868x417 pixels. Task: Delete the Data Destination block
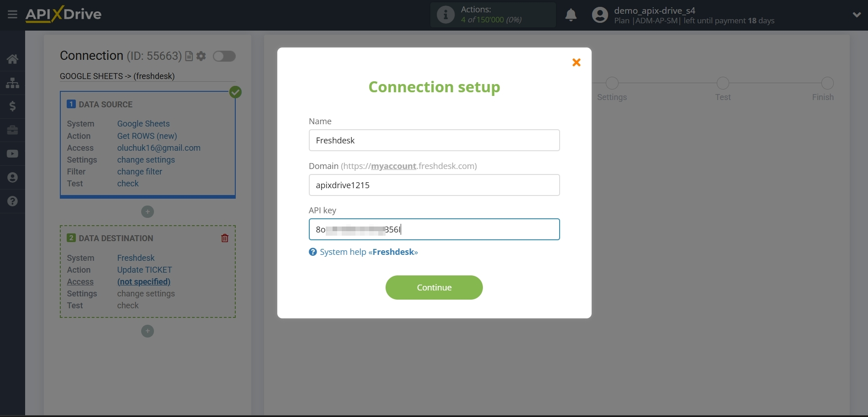225,238
